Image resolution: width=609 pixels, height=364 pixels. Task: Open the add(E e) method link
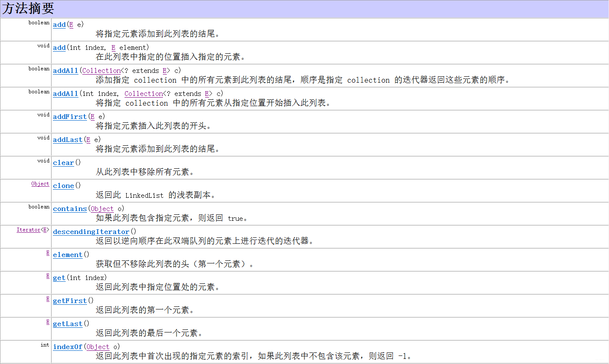click(59, 25)
